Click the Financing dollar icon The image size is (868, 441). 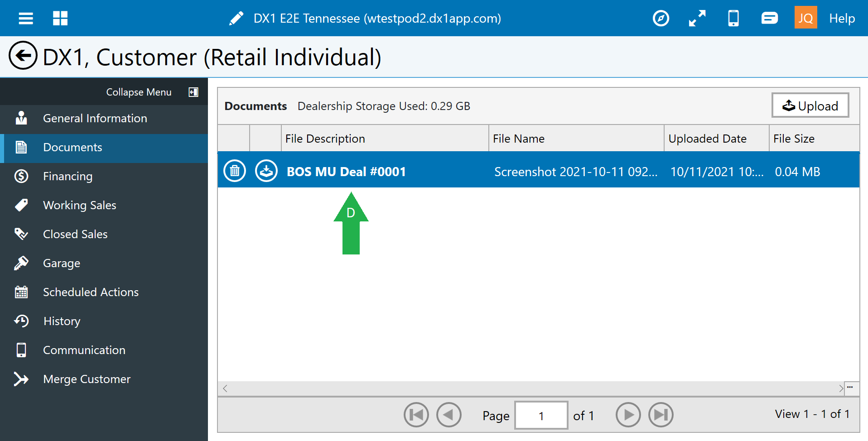tap(21, 176)
